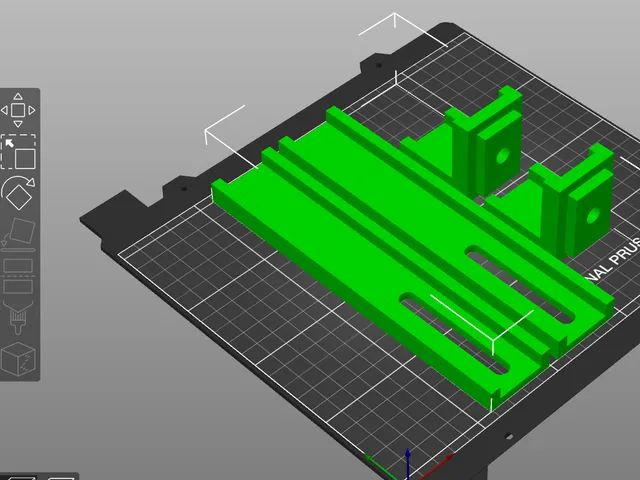Activate the Place on face tool
Viewport: 640px width, 480px height.
[18, 234]
